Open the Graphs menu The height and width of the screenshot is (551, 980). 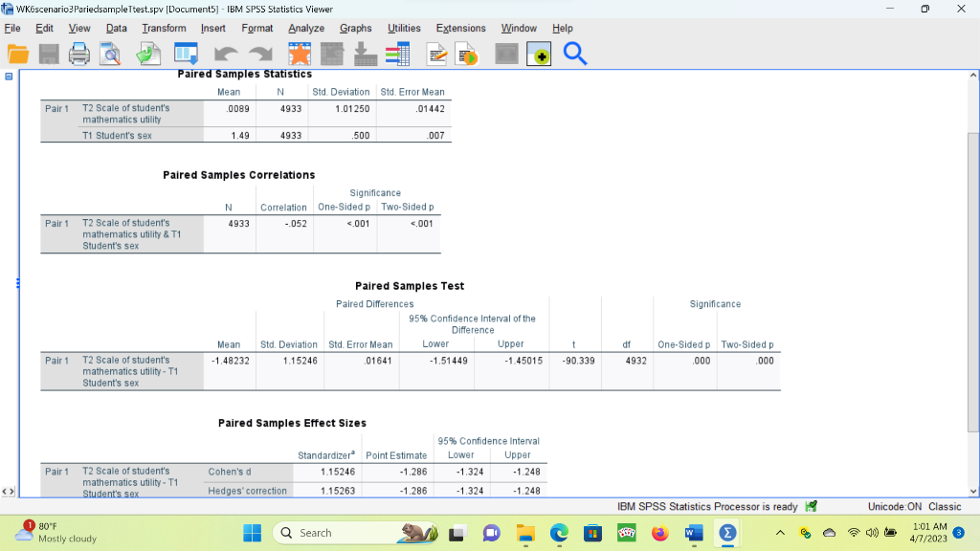click(x=355, y=28)
